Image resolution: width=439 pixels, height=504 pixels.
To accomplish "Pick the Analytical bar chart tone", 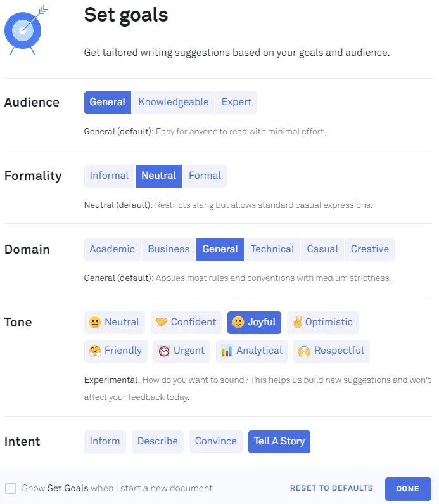I will click(251, 351).
